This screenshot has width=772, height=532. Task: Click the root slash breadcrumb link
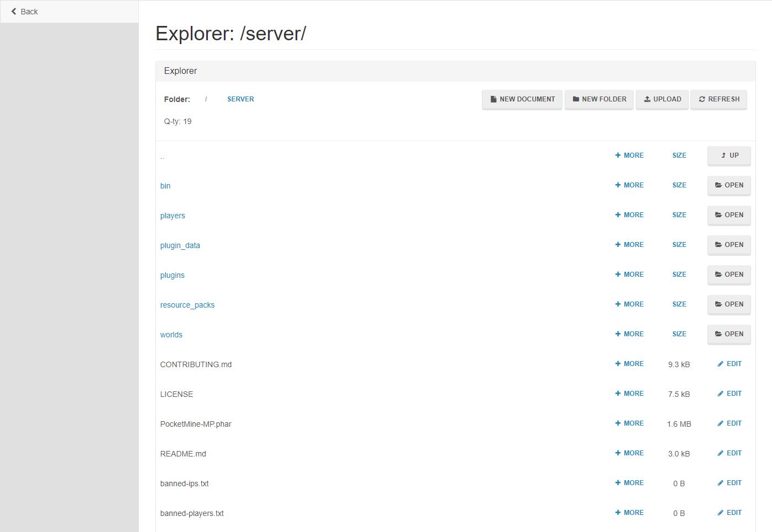206,99
